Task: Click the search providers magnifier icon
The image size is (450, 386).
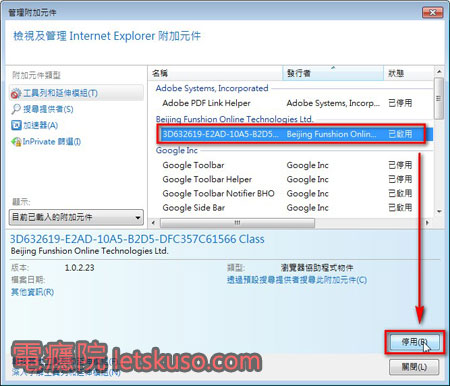Action: pyautogui.click(x=16, y=109)
